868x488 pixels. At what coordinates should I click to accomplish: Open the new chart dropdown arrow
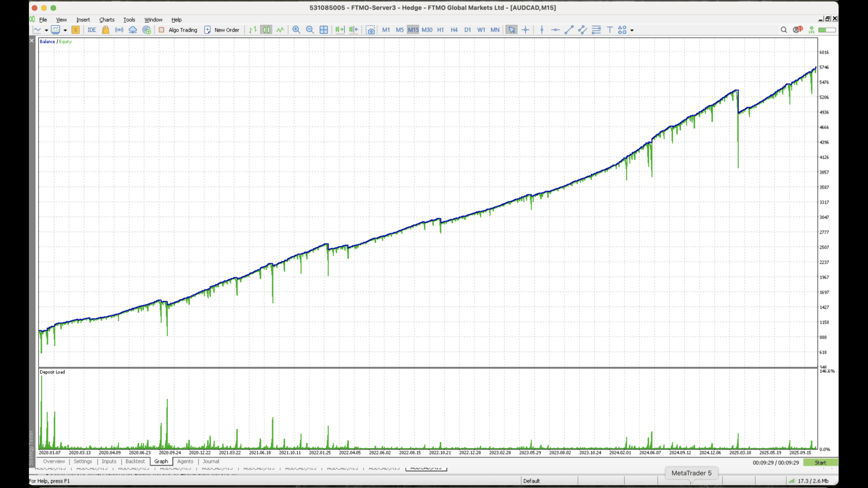46,30
